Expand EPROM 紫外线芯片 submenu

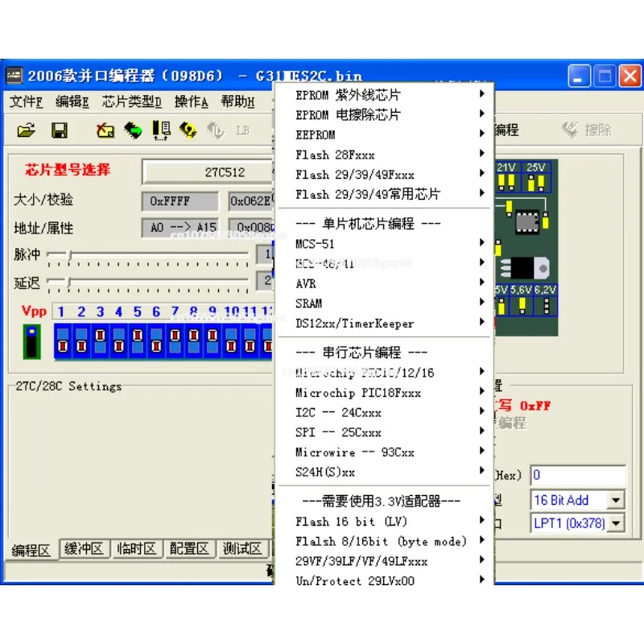[385, 95]
